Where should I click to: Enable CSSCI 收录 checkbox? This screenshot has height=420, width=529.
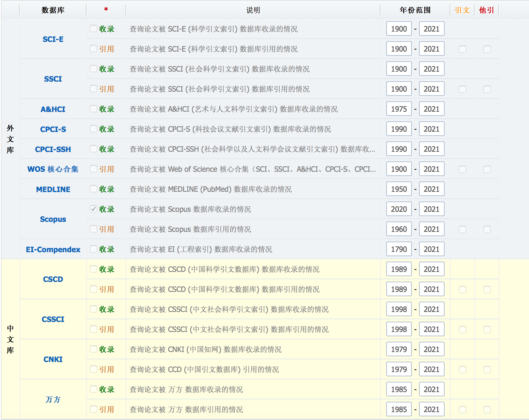(94, 309)
